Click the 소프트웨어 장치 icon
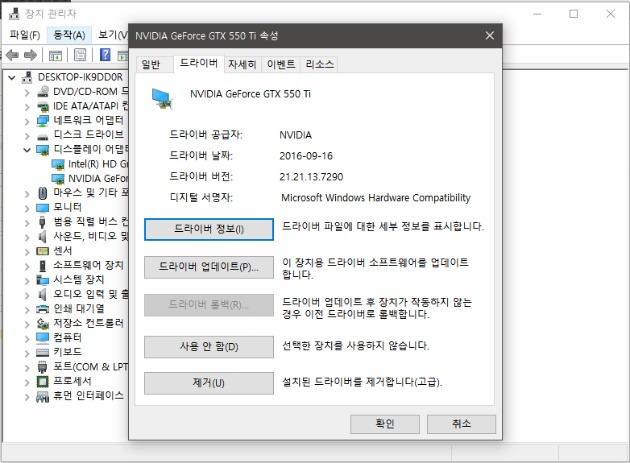 pos(42,266)
